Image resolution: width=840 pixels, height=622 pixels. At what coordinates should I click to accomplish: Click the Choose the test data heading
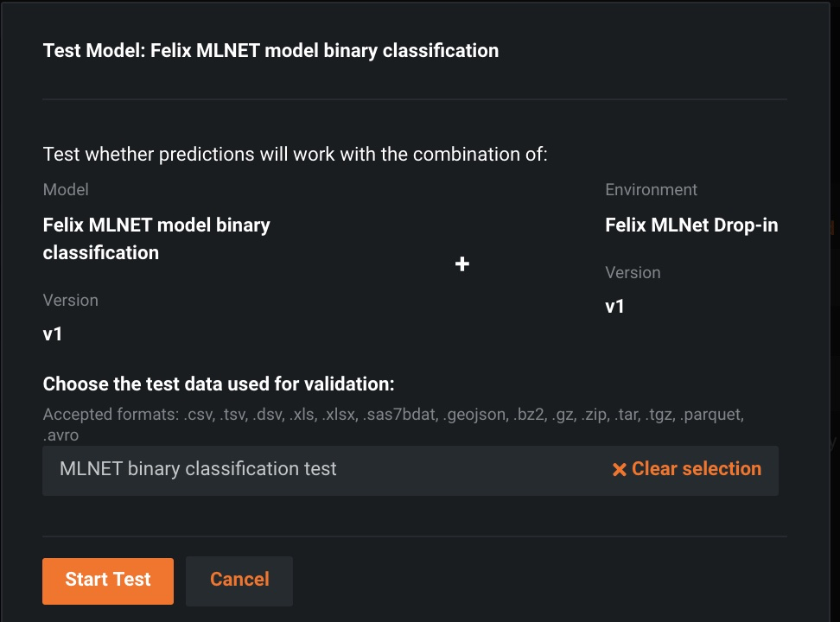click(x=219, y=384)
